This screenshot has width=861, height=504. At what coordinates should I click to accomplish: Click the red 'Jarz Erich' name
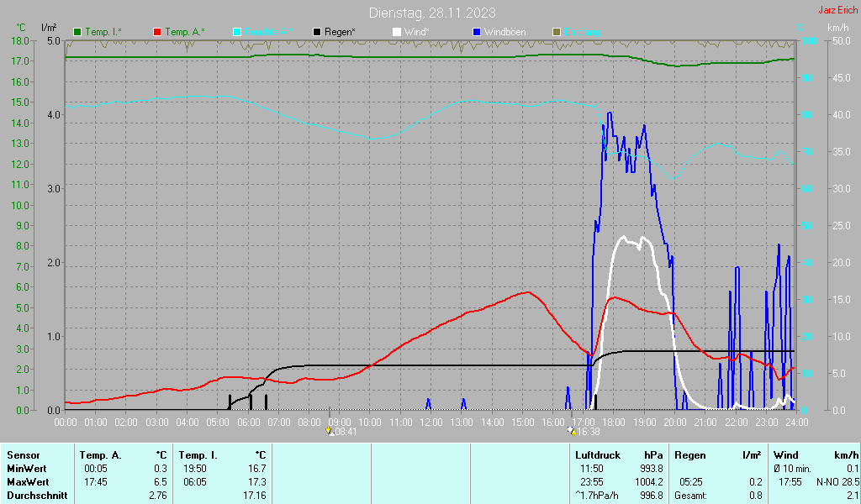pyautogui.click(x=837, y=10)
